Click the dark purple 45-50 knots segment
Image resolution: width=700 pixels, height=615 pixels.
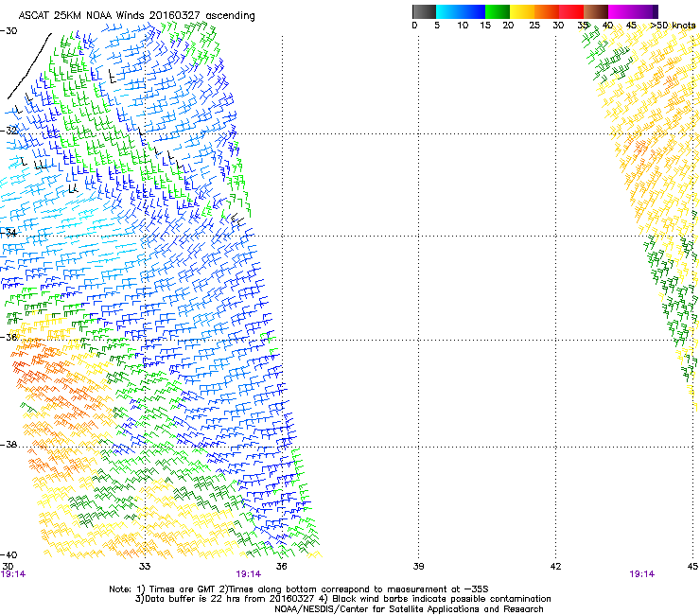tap(645, 11)
